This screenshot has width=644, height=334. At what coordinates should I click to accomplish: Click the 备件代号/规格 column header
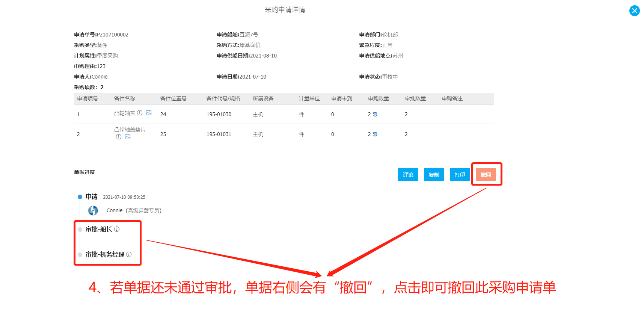pyautogui.click(x=223, y=98)
